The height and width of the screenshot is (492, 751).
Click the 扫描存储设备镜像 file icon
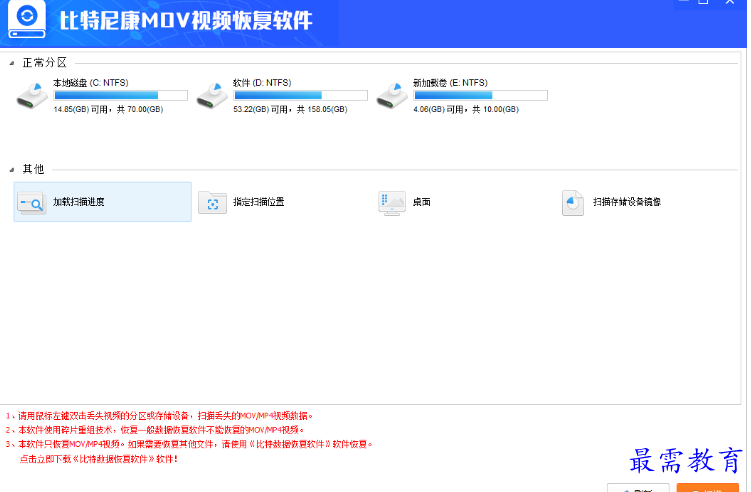point(573,203)
